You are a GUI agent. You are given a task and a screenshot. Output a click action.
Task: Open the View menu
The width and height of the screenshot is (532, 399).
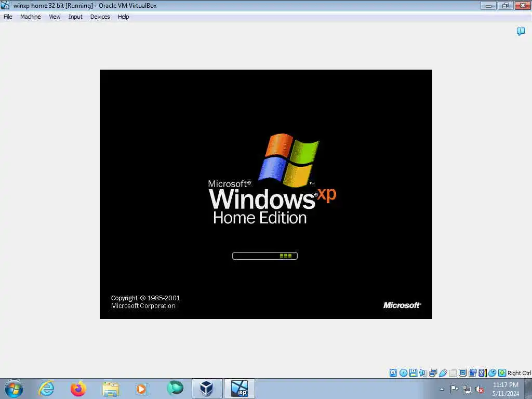(54, 17)
